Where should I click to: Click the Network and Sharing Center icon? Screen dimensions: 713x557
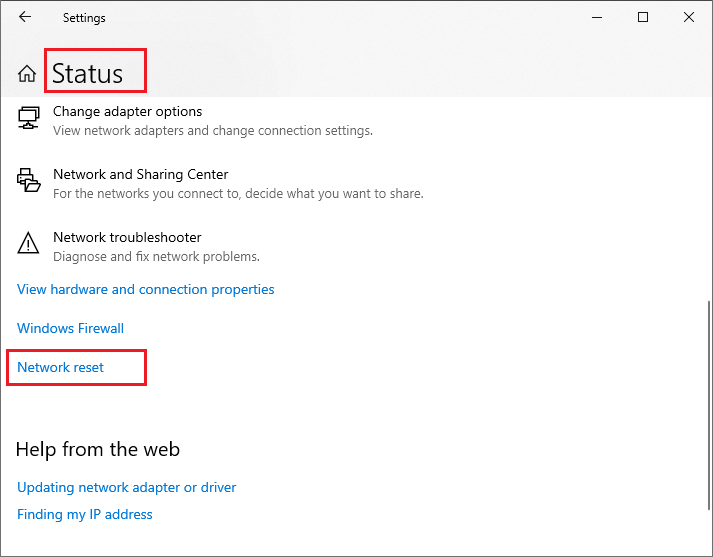(x=29, y=180)
